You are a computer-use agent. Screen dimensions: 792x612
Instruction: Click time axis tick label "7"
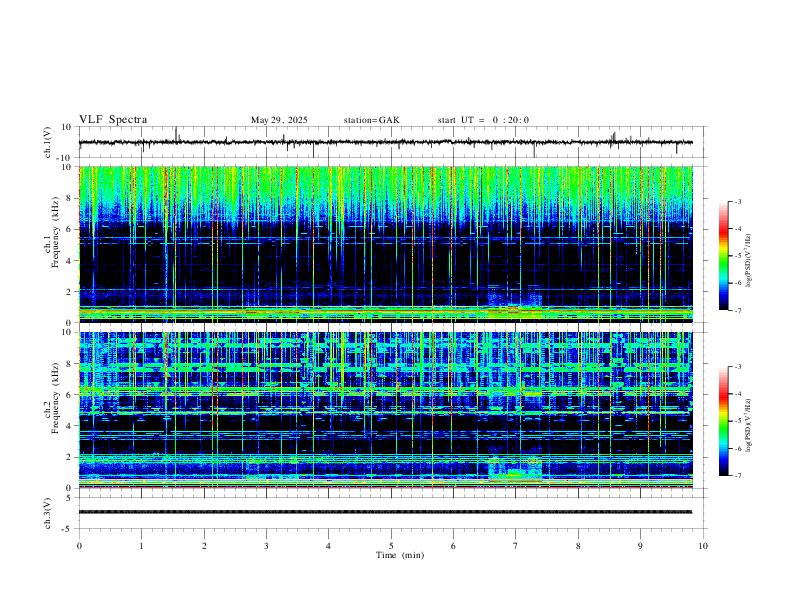point(516,546)
